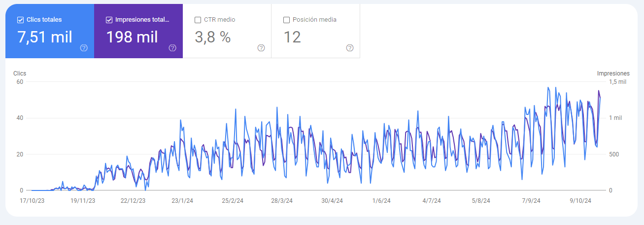This screenshot has height=225, width=644.
Task: Uncheck the Clics totales checkbox
Action: [20, 20]
